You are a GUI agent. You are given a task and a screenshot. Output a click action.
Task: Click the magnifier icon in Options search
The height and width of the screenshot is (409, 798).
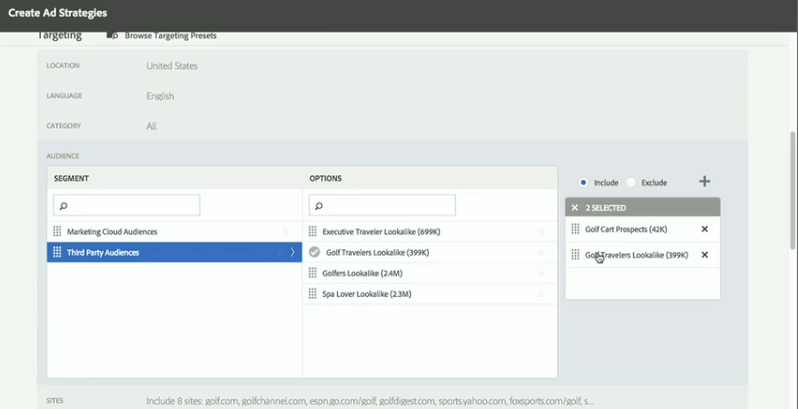319,206
